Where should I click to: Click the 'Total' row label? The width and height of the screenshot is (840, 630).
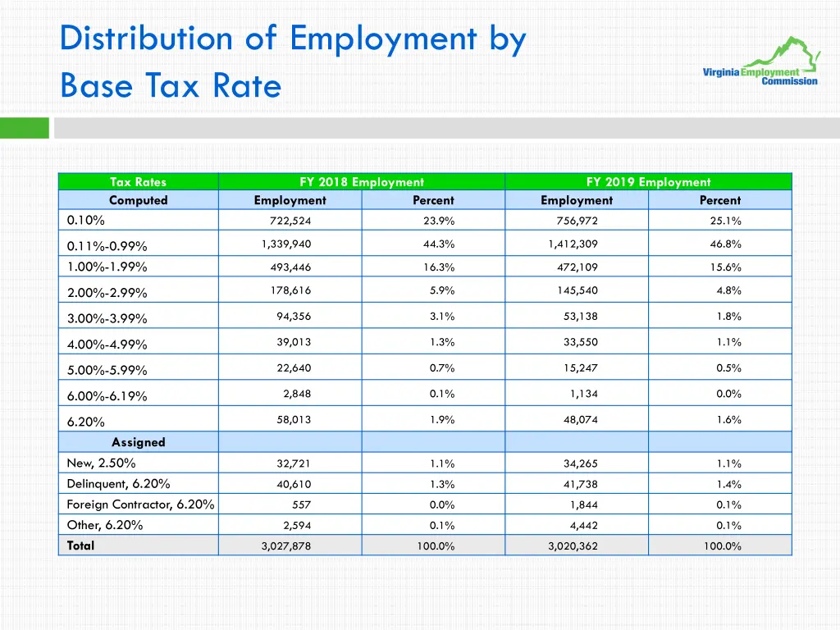pyautogui.click(x=80, y=546)
